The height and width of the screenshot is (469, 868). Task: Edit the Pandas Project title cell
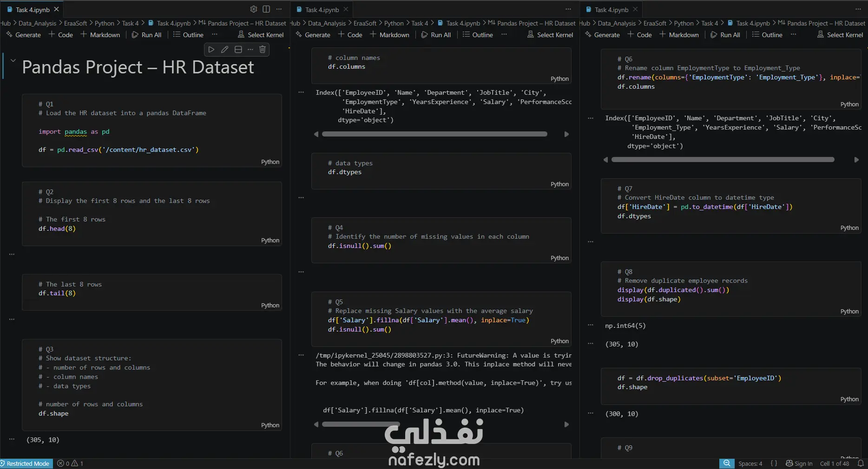pyautogui.click(x=224, y=49)
